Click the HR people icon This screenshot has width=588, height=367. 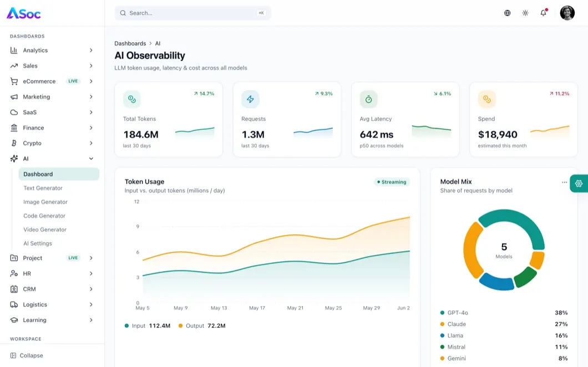tap(14, 274)
